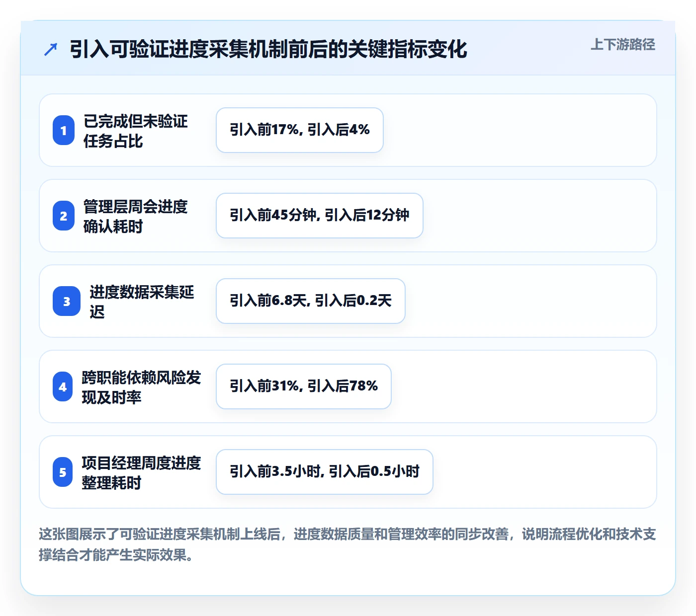This screenshot has width=696, height=616.
Task: Select the label 项目经理周度进度整理耗时
Action: (141, 472)
